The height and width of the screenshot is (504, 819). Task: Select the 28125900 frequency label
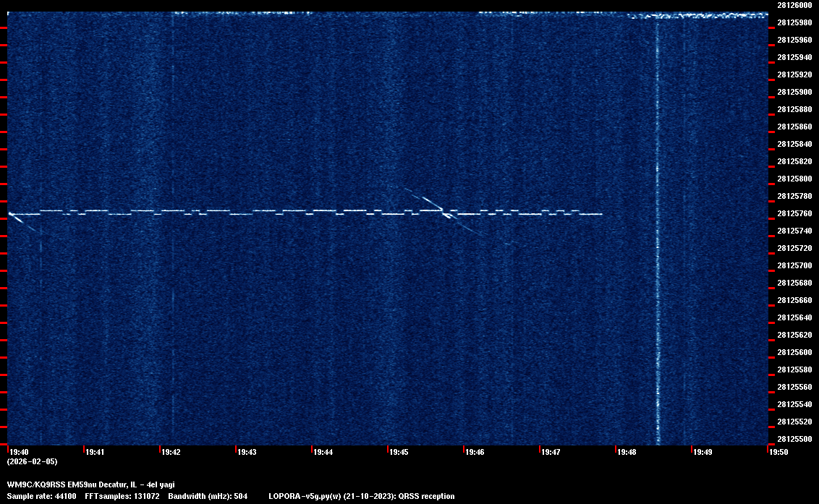[794, 92]
